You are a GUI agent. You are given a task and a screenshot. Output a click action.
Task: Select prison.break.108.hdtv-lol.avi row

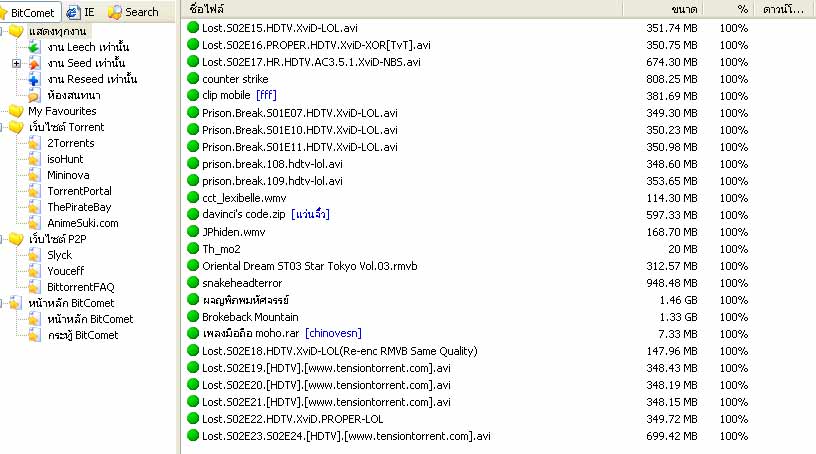[x=499, y=164]
